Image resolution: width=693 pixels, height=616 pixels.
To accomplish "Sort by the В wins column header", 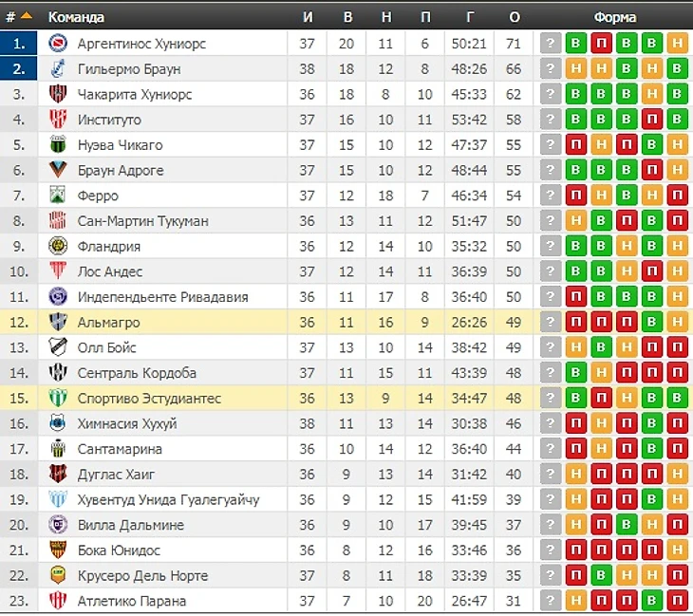I will 347,17.
